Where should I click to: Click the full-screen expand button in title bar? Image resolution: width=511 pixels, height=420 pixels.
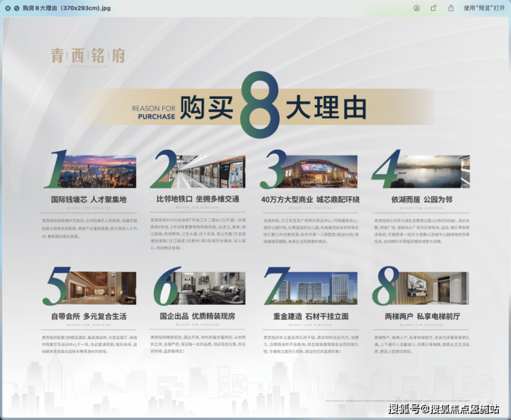[18, 8]
